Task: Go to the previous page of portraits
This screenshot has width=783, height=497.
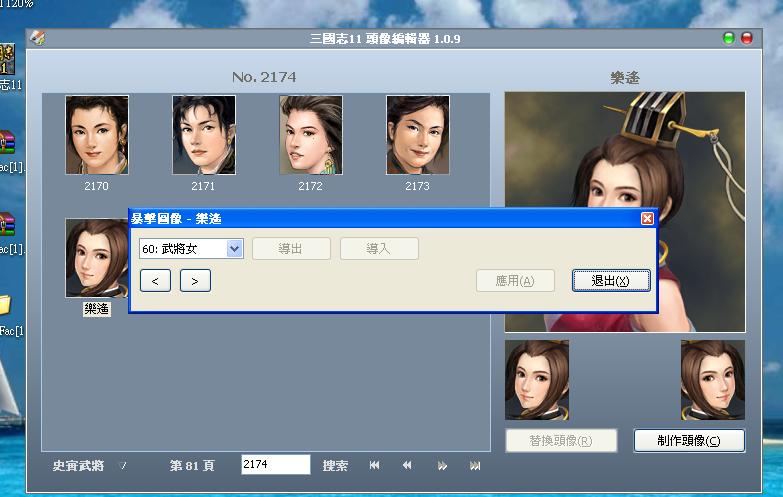Action: click(407, 466)
